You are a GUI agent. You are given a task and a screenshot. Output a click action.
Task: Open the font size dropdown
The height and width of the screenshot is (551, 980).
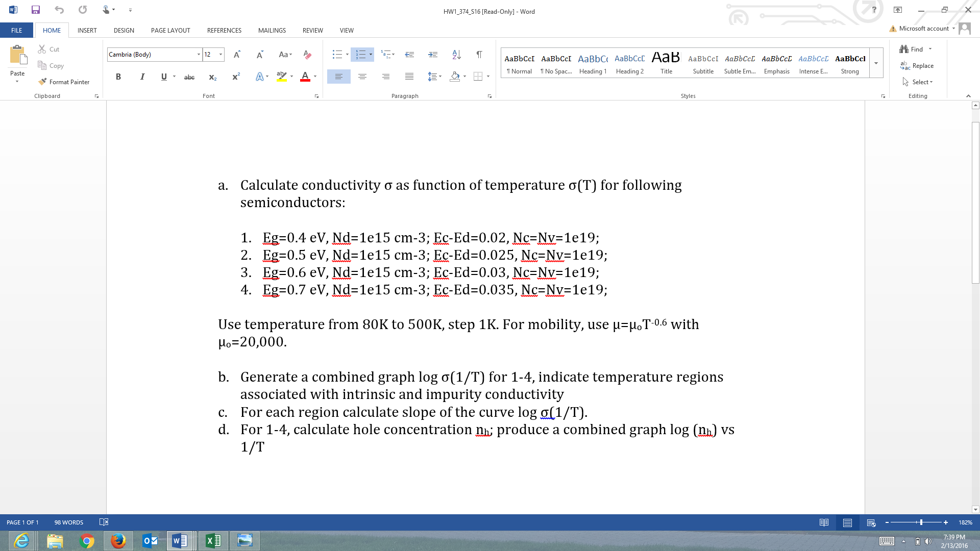pyautogui.click(x=220, y=54)
